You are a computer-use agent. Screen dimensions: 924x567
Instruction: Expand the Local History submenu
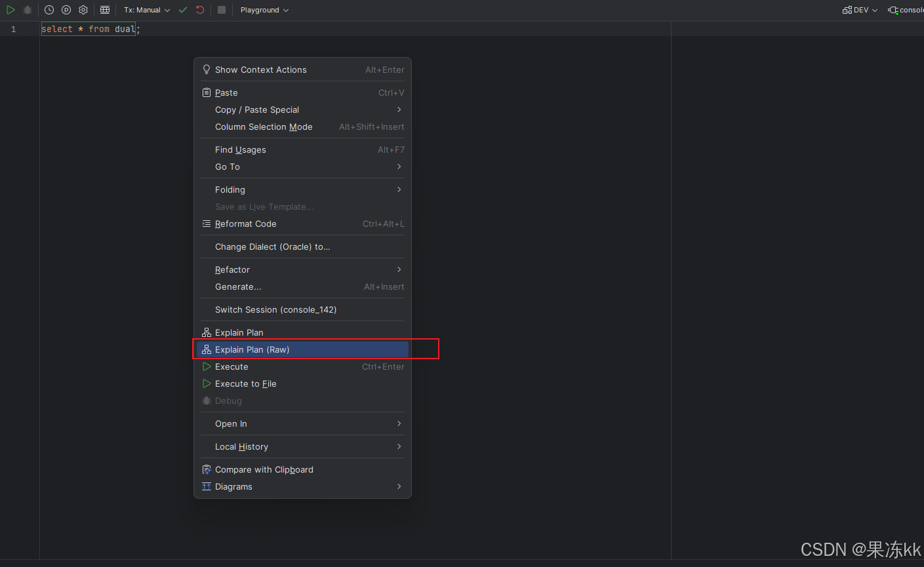(302, 446)
